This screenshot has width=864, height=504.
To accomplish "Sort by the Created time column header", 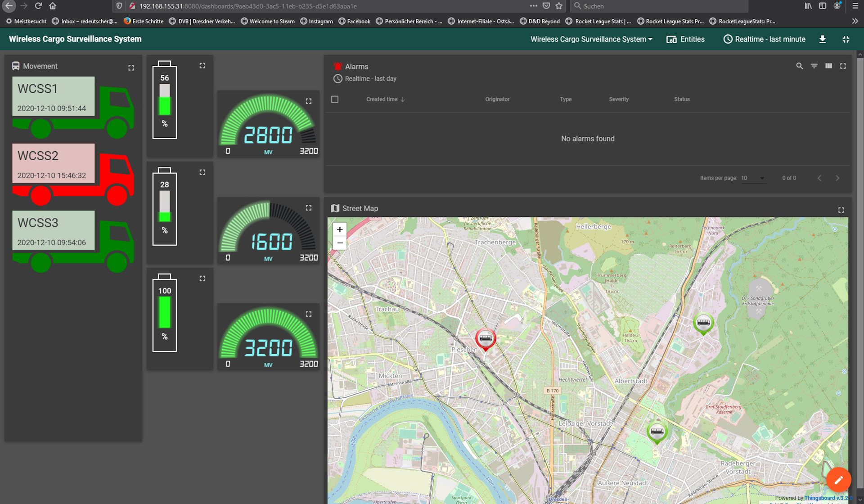I will [x=382, y=99].
